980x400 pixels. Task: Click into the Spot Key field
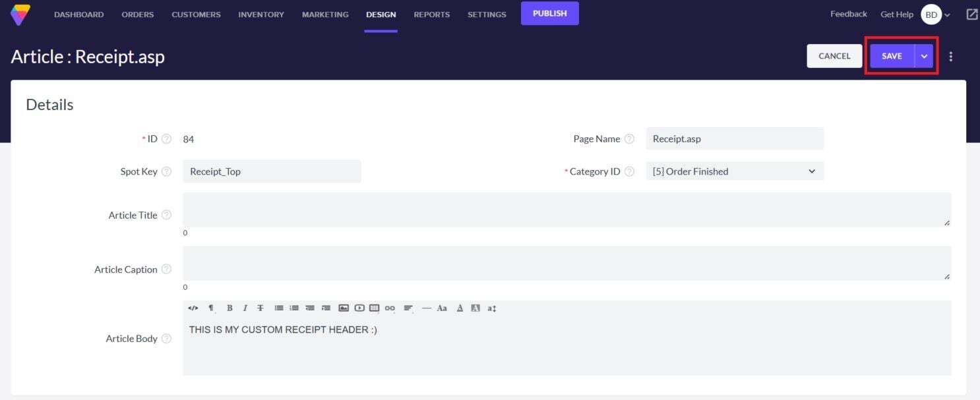click(272, 171)
